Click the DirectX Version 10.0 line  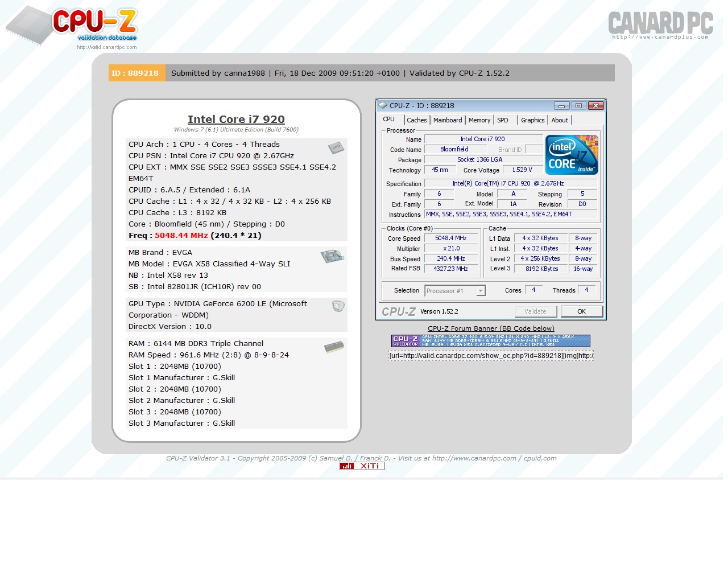(170, 326)
